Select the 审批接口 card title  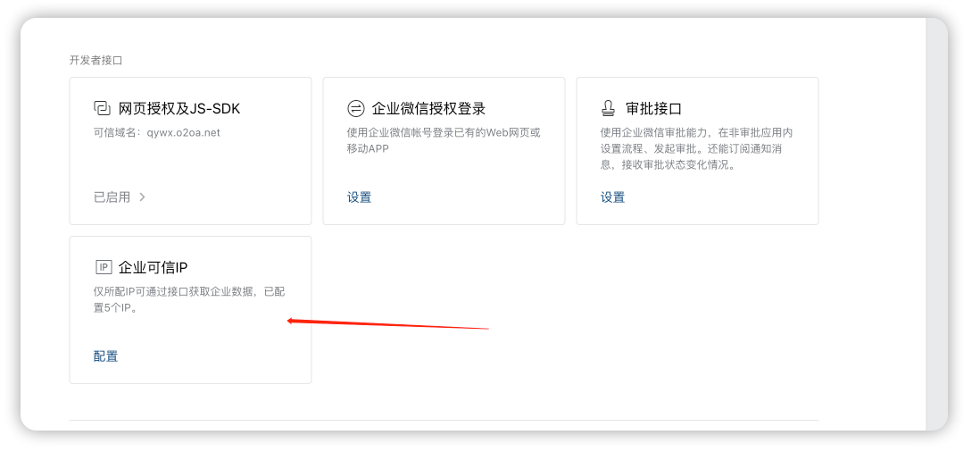(x=653, y=109)
